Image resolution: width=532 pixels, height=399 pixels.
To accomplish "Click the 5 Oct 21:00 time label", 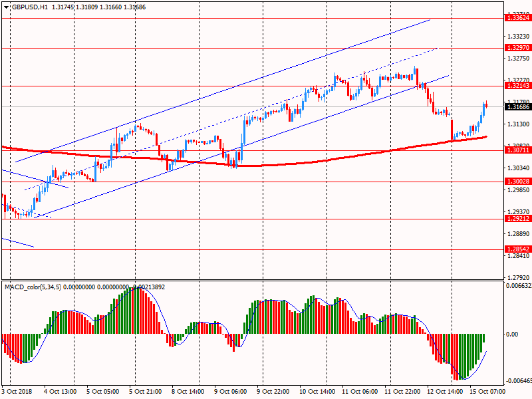I will point(146,391).
